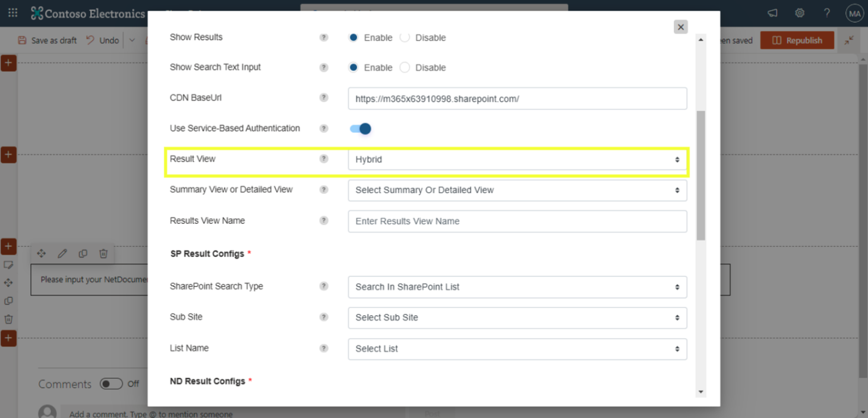The height and width of the screenshot is (418, 868).
Task: Click the move section icon on the left edge
Action: (x=8, y=283)
